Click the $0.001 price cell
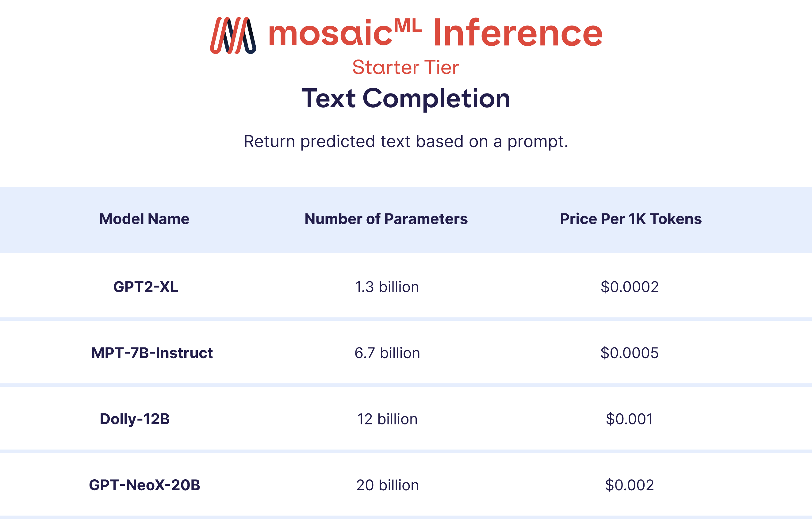 click(x=630, y=419)
